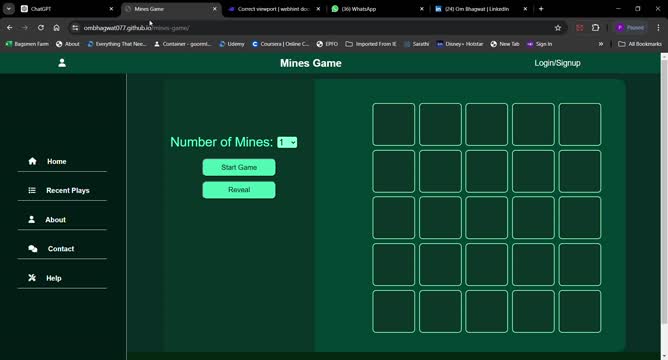Switch to the WhatsApp tab
The width and height of the screenshot is (668, 360).
(377, 9)
